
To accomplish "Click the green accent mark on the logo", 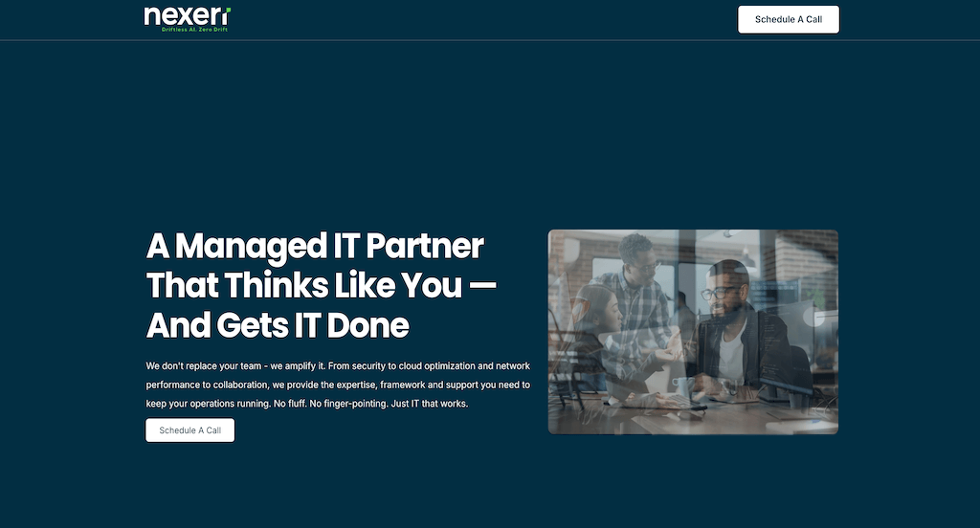I will (228, 10).
